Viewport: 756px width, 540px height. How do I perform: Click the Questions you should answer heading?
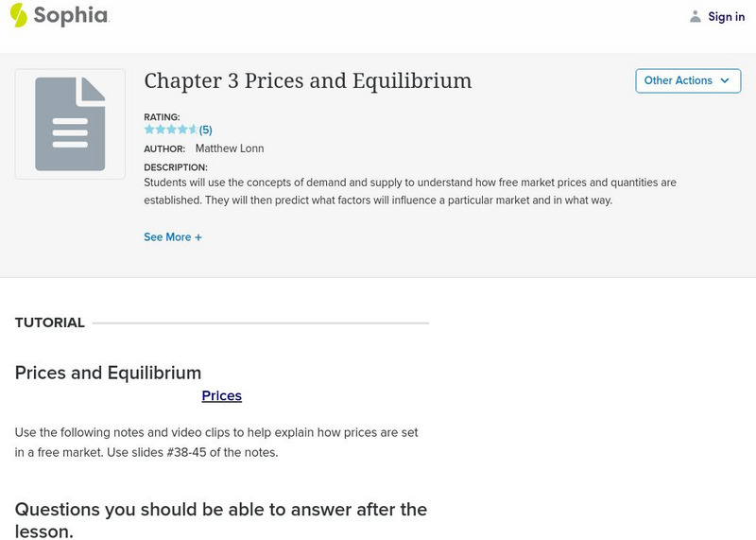[221, 520]
